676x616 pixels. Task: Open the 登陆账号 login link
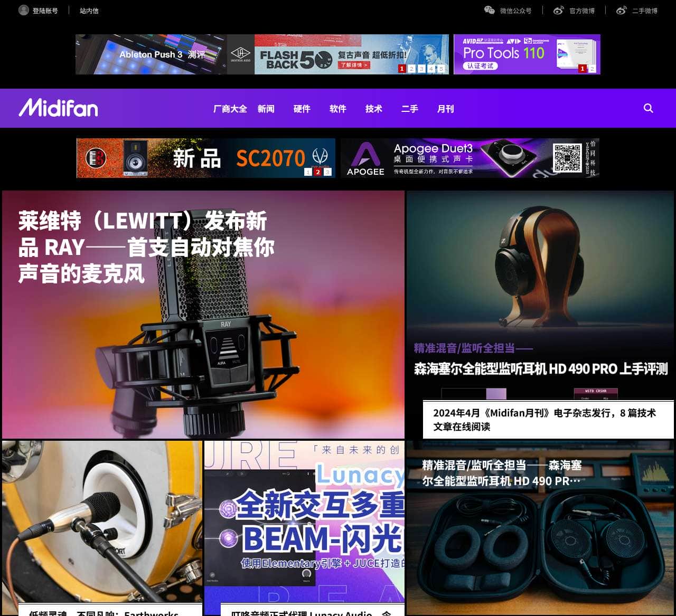(45, 11)
